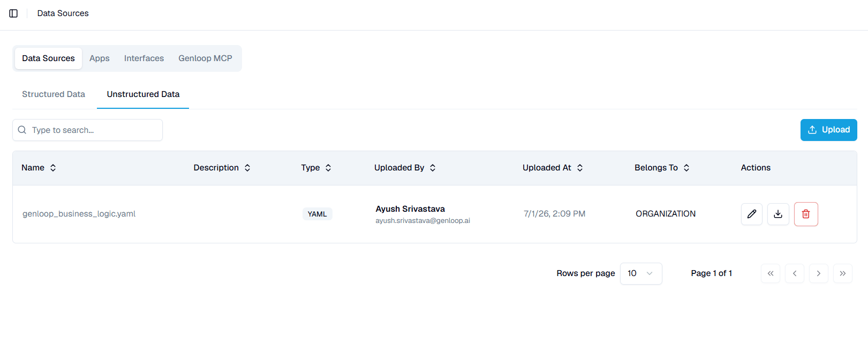Go to next page arrow

(x=819, y=273)
